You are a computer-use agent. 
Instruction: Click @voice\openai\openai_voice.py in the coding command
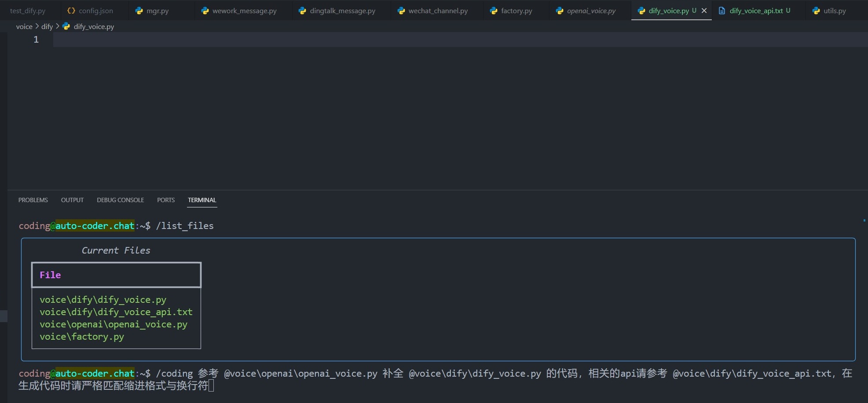(300, 374)
